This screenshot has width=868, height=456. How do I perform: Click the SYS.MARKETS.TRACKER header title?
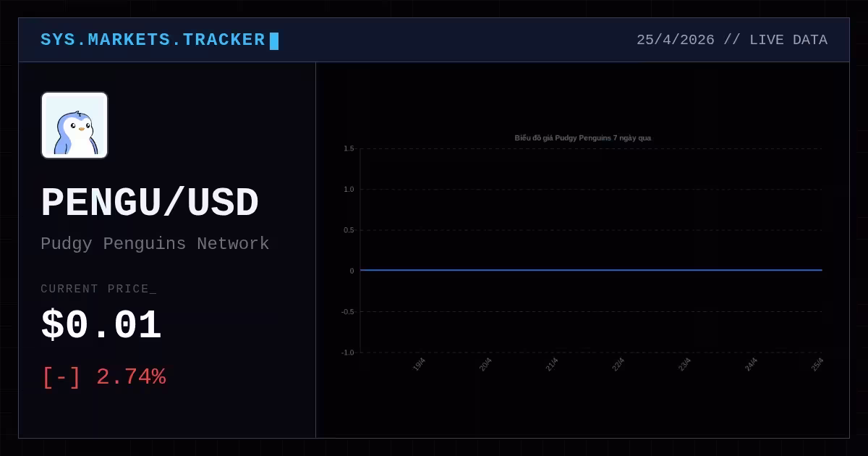153,40
